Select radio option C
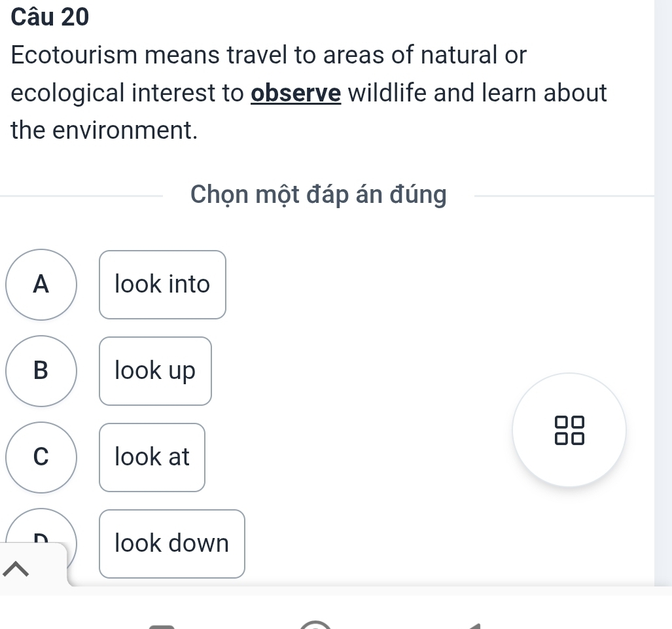Viewport: 672px width, 629px height. [x=41, y=457]
